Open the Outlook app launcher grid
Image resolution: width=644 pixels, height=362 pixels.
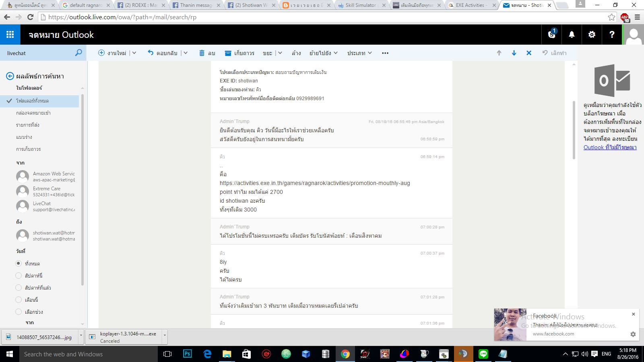click(x=10, y=35)
